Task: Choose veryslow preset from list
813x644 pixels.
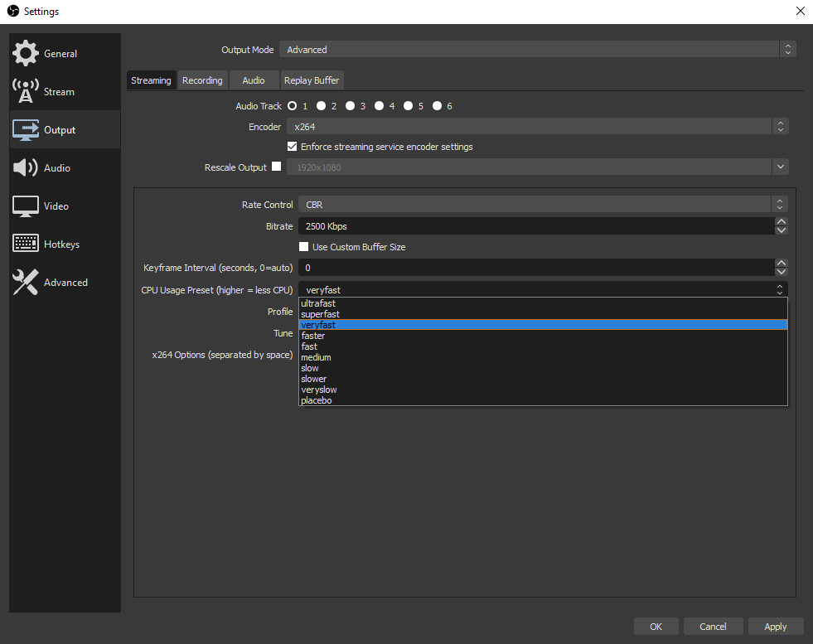Action: click(543, 390)
